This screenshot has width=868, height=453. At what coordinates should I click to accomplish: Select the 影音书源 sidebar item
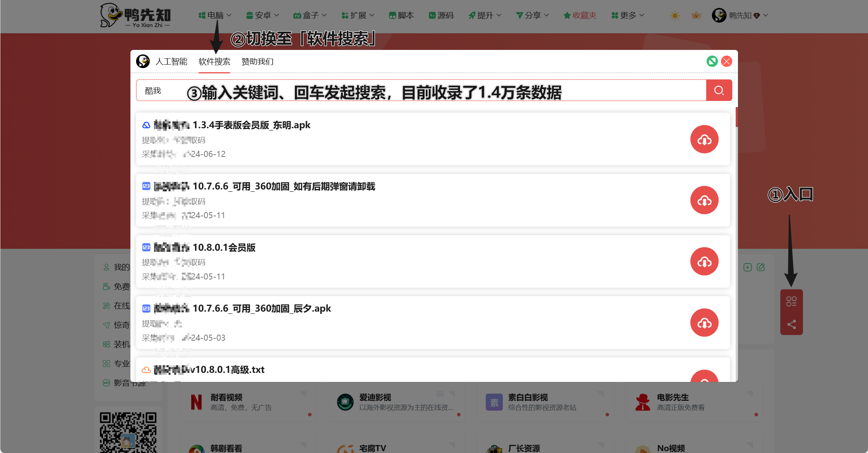[125, 383]
